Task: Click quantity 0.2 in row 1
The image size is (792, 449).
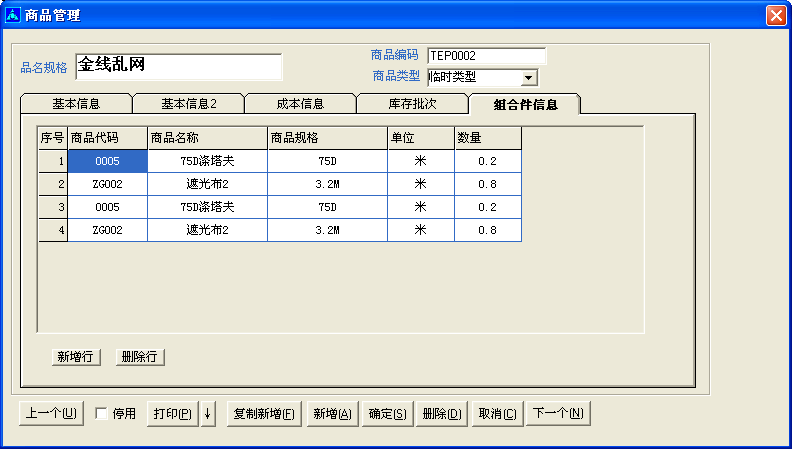Action: tap(488, 161)
